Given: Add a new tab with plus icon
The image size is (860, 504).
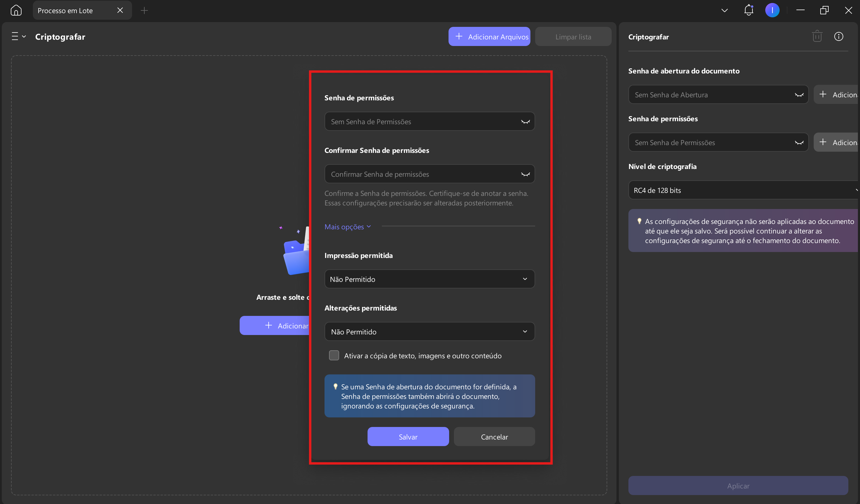Looking at the screenshot, I should 144,10.
